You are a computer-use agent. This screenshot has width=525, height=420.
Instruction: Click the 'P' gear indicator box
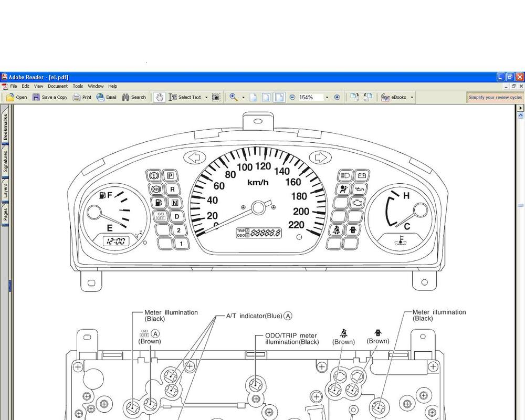pyautogui.click(x=170, y=176)
